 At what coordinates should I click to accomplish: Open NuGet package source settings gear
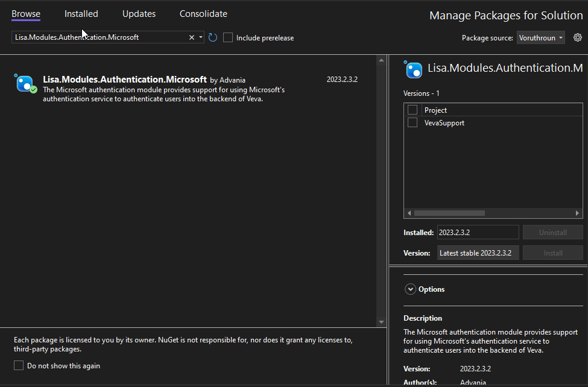[x=578, y=37]
